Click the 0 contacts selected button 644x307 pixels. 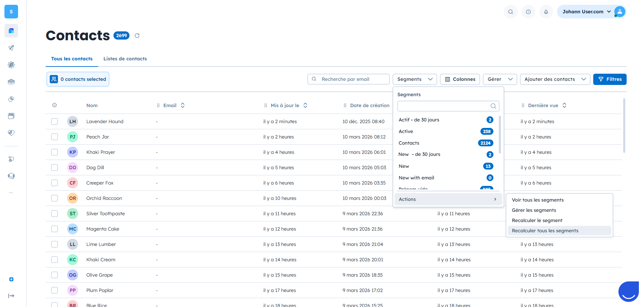click(78, 79)
